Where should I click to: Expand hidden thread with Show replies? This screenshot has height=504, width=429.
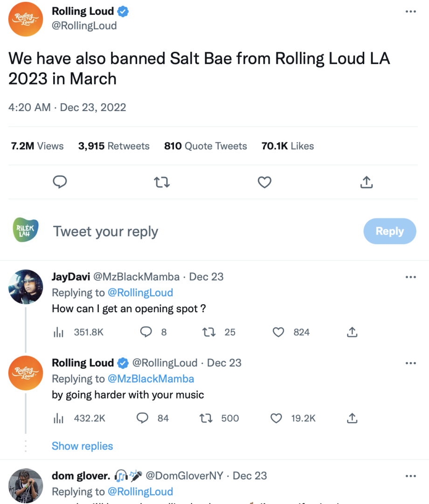tap(82, 446)
